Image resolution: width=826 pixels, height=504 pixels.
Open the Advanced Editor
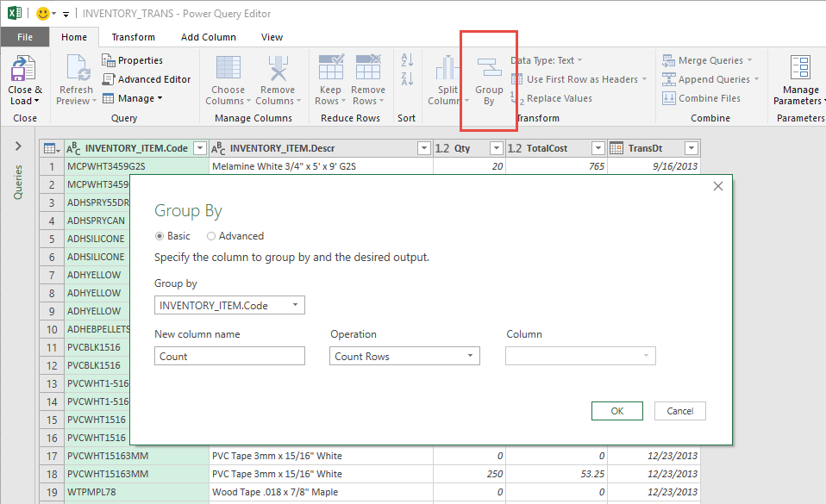pyautogui.click(x=146, y=79)
